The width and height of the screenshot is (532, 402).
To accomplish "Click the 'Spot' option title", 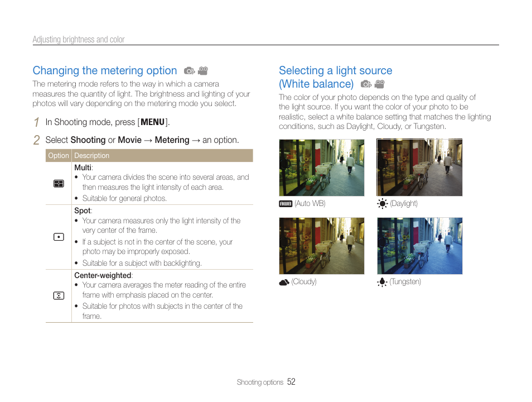I will (83, 210).
